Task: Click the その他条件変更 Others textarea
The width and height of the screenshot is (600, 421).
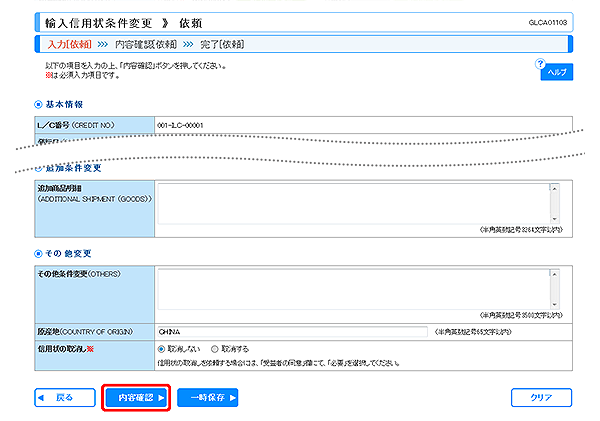Action: (x=354, y=289)
